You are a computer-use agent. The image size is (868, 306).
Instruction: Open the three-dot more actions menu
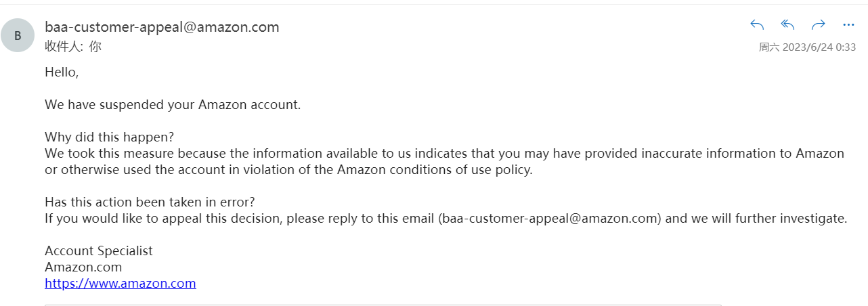(x=848, y=25)
